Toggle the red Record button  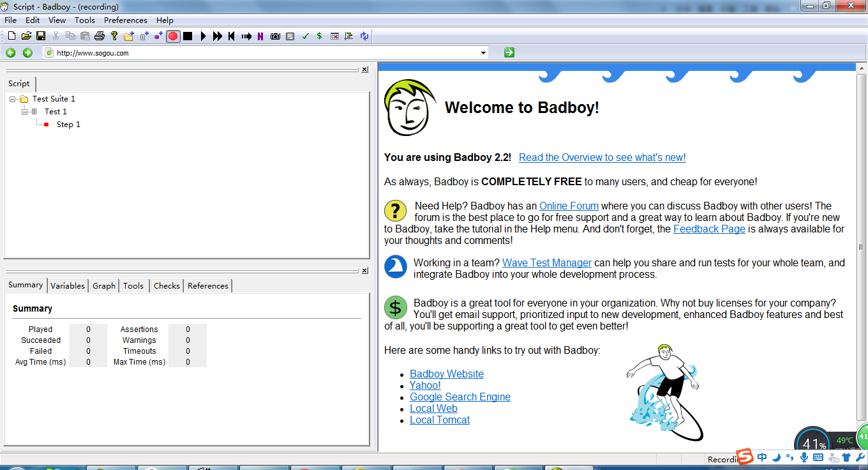(x=173, y=36)
